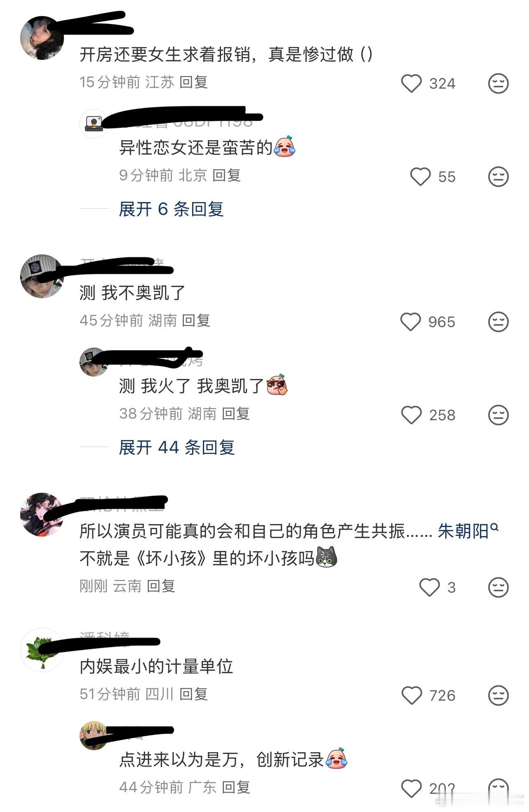The height and width of the screenshot is (812, 529).
Task: Like the comment with 324 likes
Action: pos(411,83)
